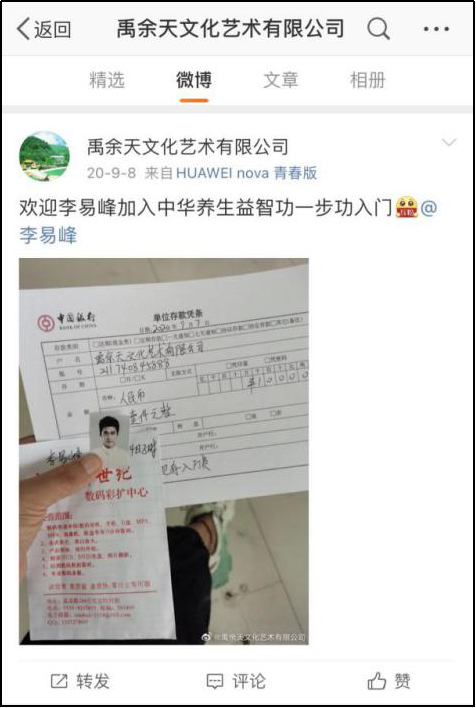Tap the back arrow icon
This screenshot has height=708, width=476.
coord(23,29)
